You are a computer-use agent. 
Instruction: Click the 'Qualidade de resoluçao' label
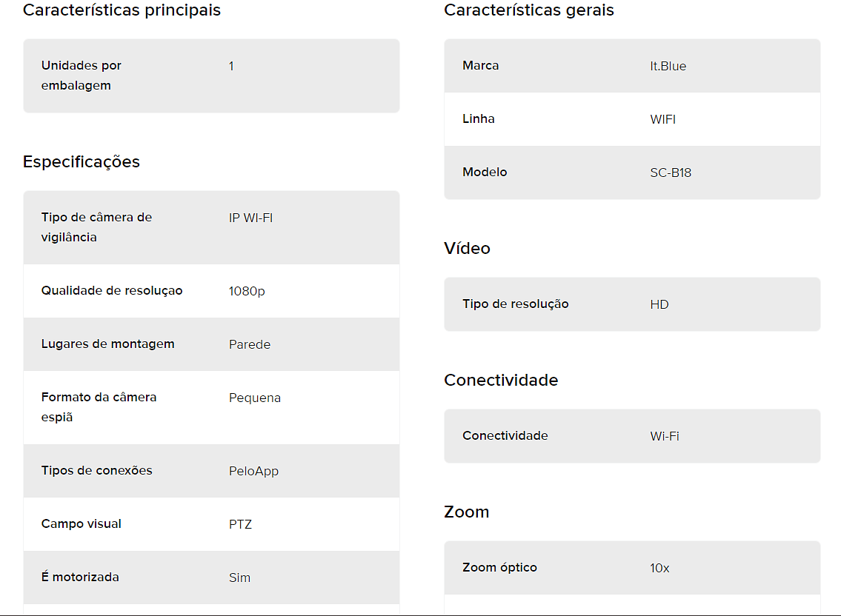(x=112, y=290)
